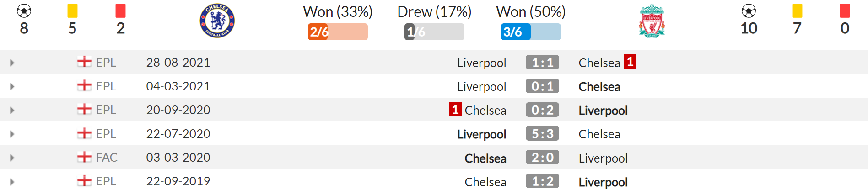Open the 5:3 score for Liverpool vs Chelsea
Viewport: 868px width, 195px height.
(542, 134)
